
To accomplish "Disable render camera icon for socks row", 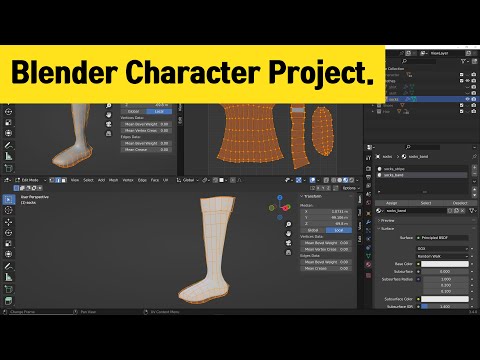I will coord(474,99).
